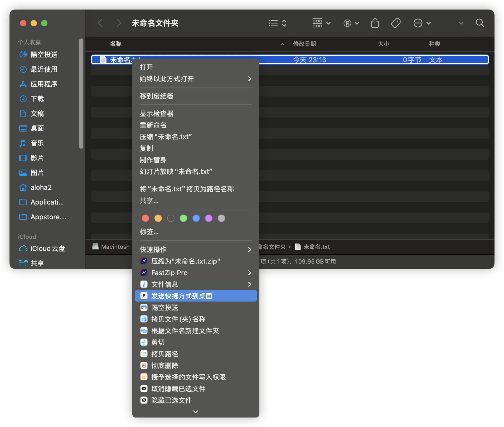Select 取消隐藏已选文件 to unhide file

[x=178, y=389]
